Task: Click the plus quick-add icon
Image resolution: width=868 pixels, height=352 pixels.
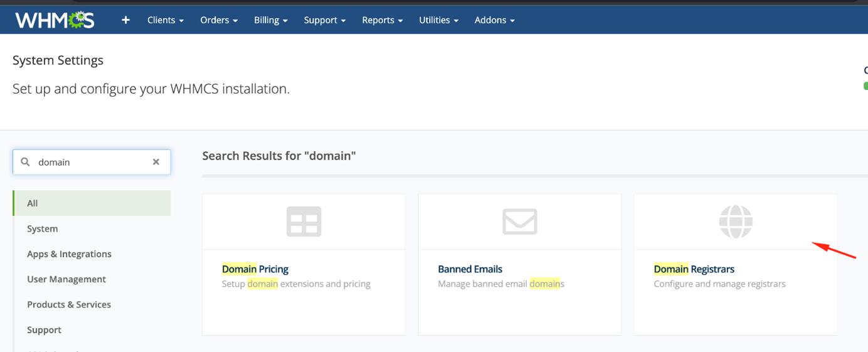Action: (x=125, y=20)
